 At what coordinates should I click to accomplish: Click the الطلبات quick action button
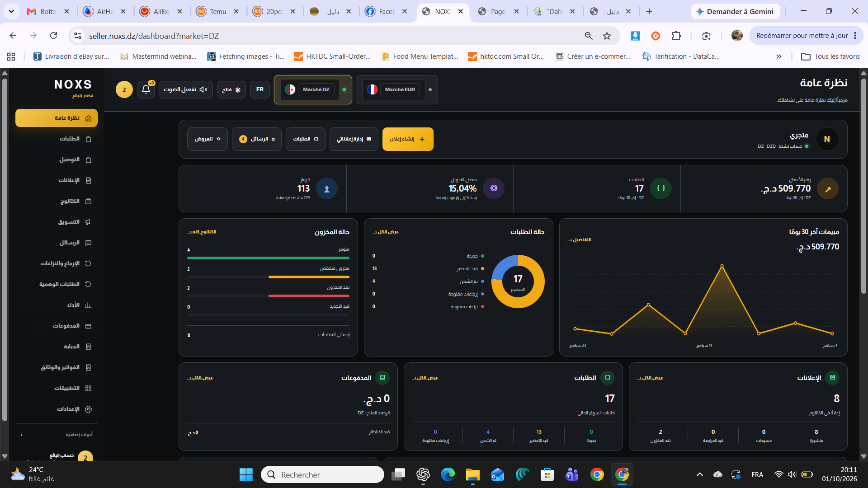(x=306, y=139)
